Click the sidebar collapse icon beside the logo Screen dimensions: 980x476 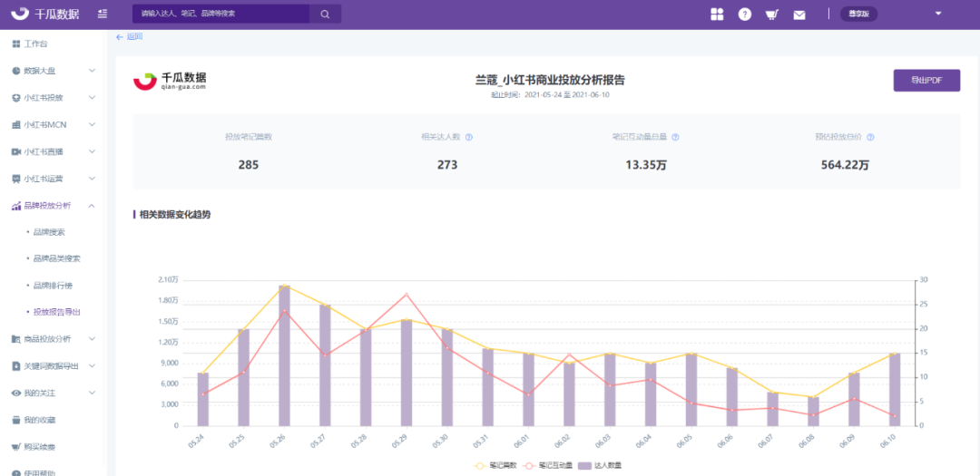(x=103, y=14)
